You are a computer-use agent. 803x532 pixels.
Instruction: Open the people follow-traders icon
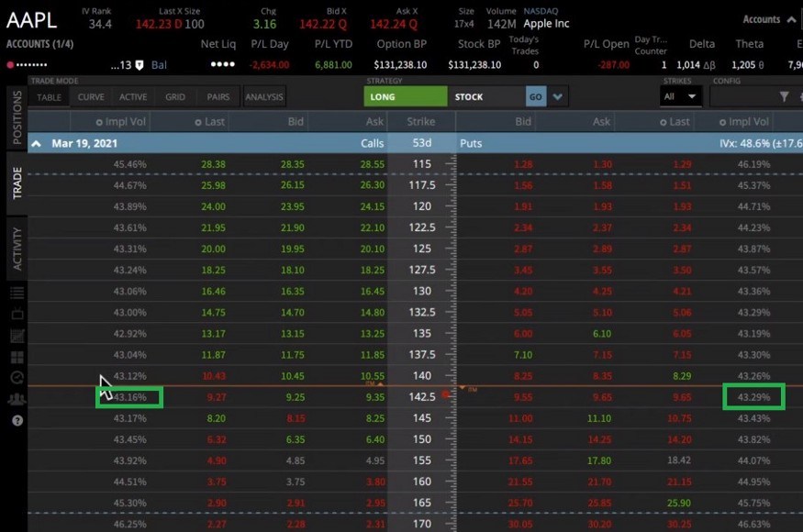pos(17,399)
